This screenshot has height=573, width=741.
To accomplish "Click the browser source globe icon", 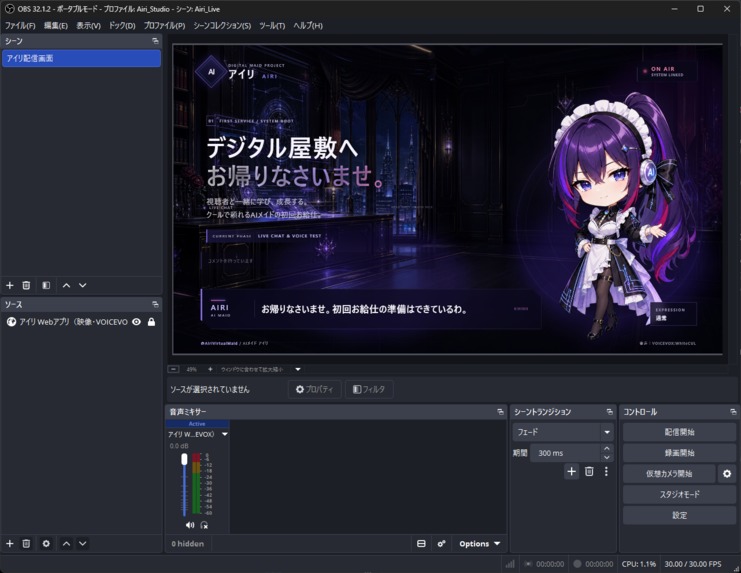I will point(11,322).
